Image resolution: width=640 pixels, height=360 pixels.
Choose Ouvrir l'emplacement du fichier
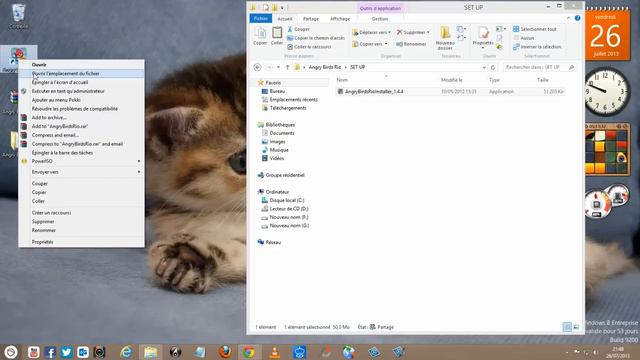[81, 73]
